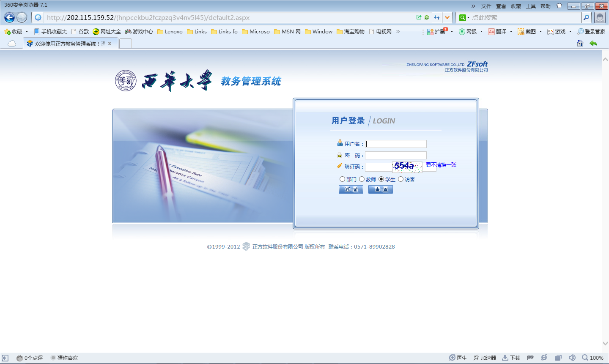This screenshot has width=609, height=364.
Task: Click the search magnifier icon
Action: (586, 17)
